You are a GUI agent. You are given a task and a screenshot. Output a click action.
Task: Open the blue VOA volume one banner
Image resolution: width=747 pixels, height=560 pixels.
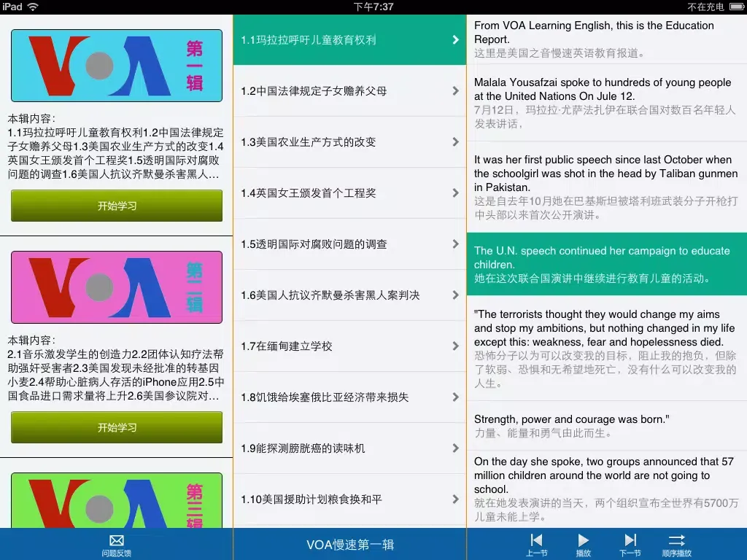(117, 66)
